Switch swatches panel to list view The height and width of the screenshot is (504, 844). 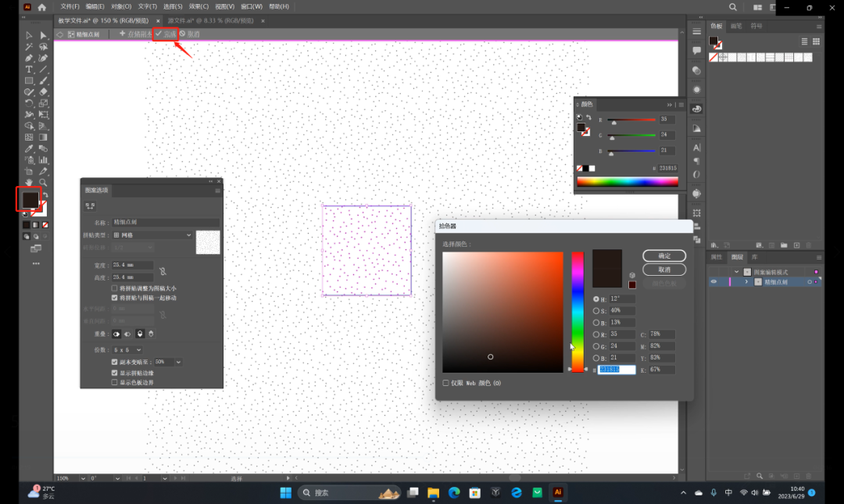point(804,41)
